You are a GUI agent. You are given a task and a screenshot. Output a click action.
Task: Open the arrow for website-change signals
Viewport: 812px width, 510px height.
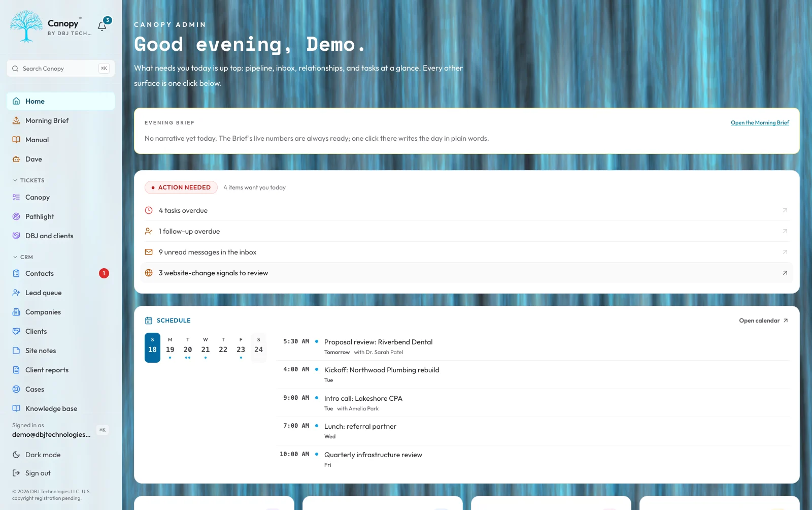(x=785, y=273)
